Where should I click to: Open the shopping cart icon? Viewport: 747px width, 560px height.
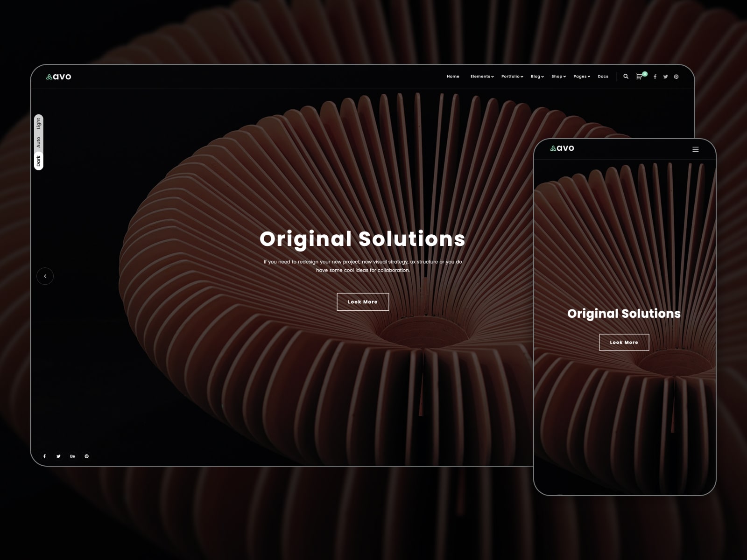(x=639, y=77)
